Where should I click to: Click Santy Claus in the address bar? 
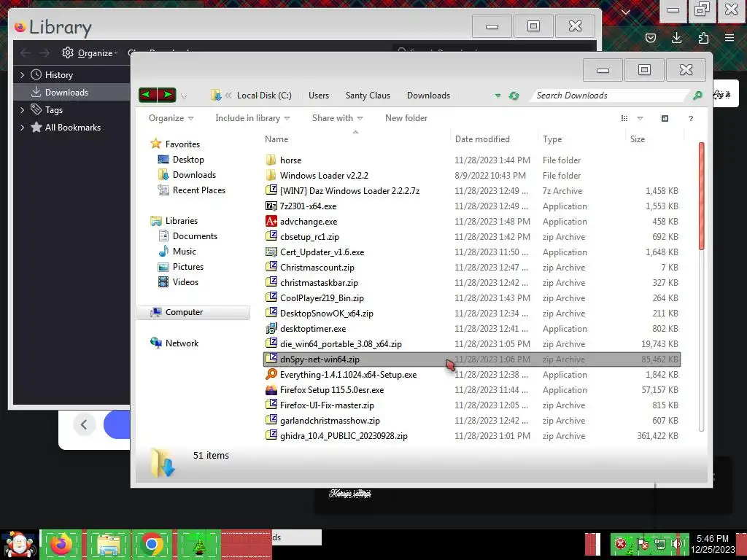368,96
